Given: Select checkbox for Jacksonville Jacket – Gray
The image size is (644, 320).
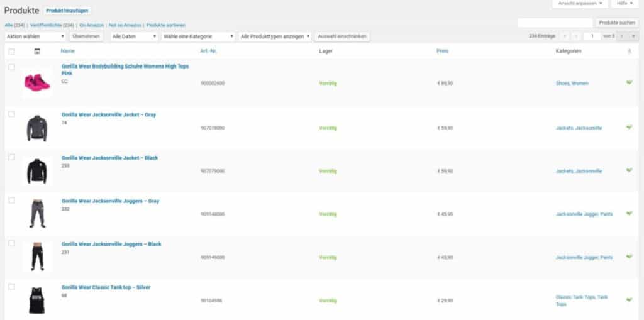Looking at the screenshot, I should (11, 114).
